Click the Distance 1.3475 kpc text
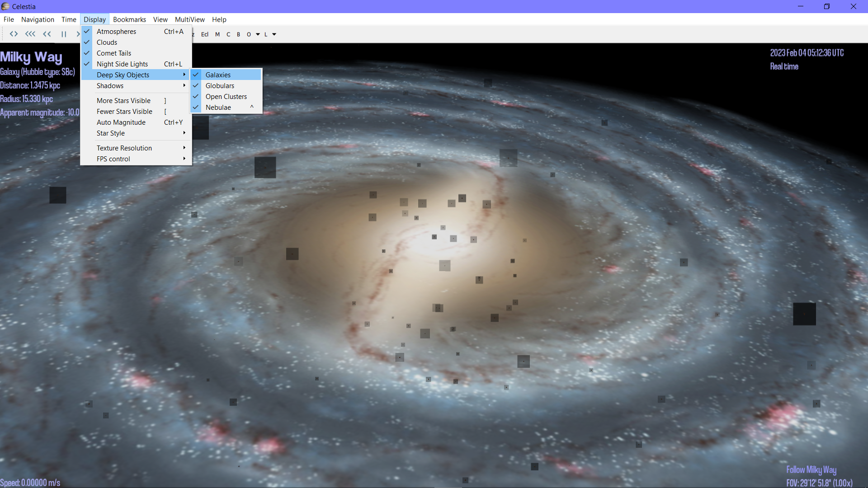This screenshot has width=868, height=488. click(30, 85)
